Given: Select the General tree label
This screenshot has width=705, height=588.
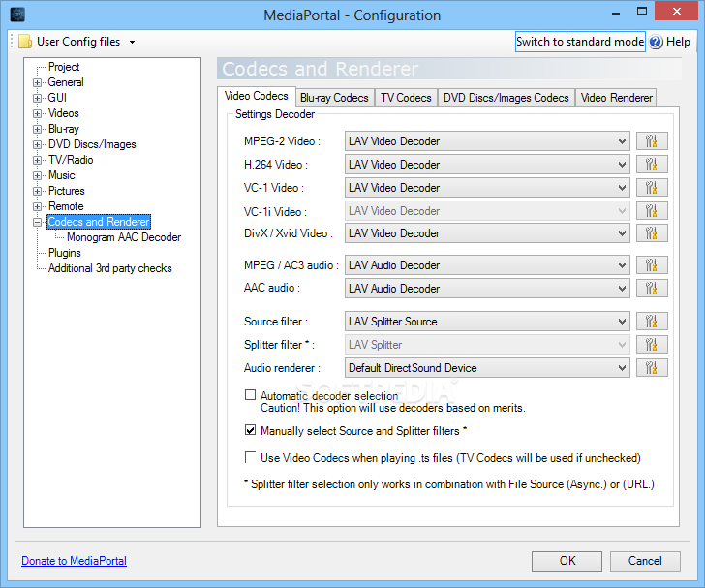Looking at the screenshot, I should coord(66,82).
